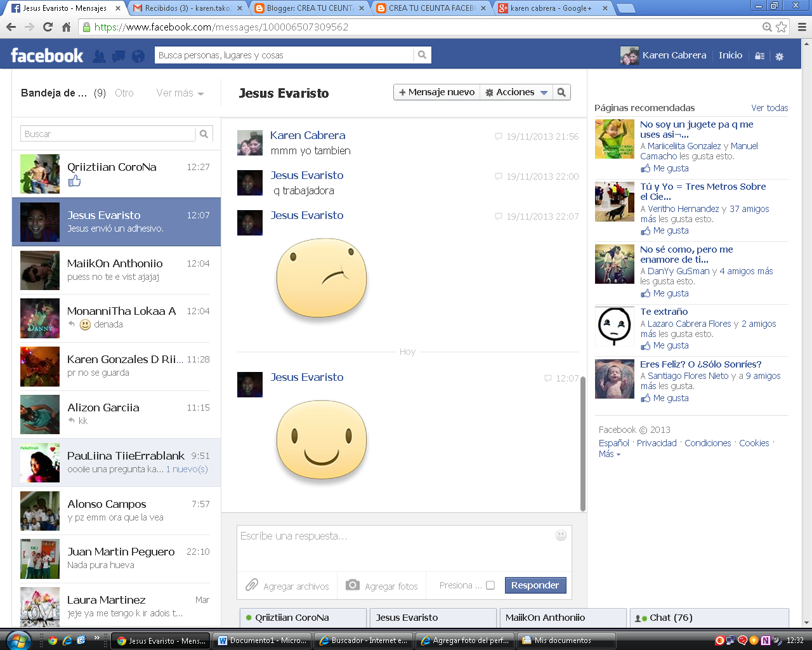This screenshot has height=650, width=812.
Task: Click inside the Escribe una respuesta field
Action: tap(381, 546)
